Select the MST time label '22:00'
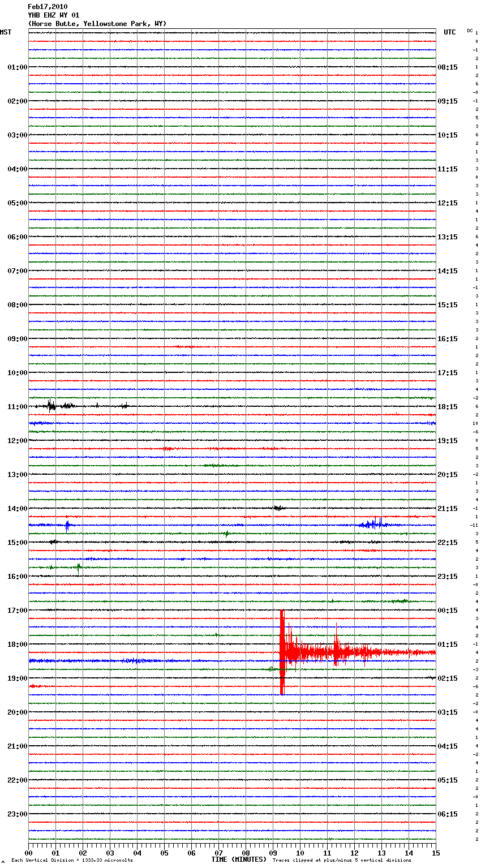This screenshot has width=481, height=868. pyautogui.click(x=18, y=780)
